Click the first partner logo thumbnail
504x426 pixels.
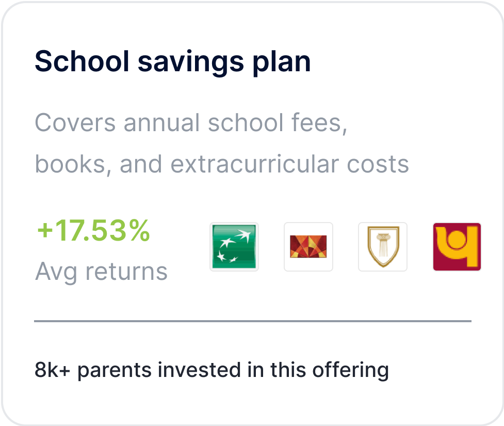coord(234,247)
